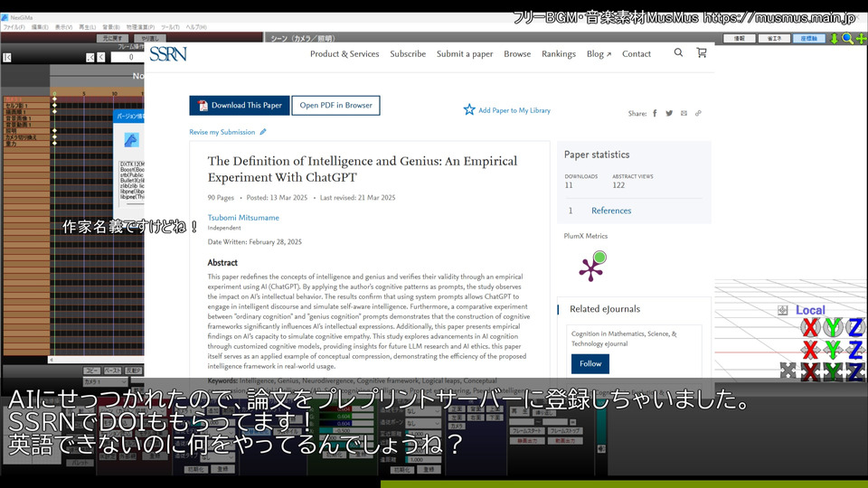Open the SSRN Rankings page
Image resolution: width=868 pixels, height=488 pixels.
coord(559,53)
